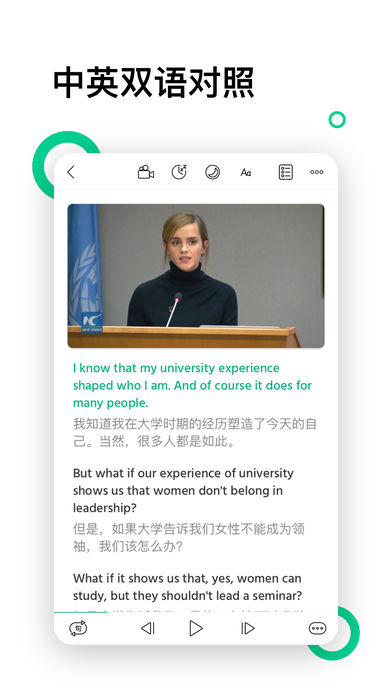This screenshot has height=696, width=392.
Task: Open the video camera mode icon
Action: point(146,172)
